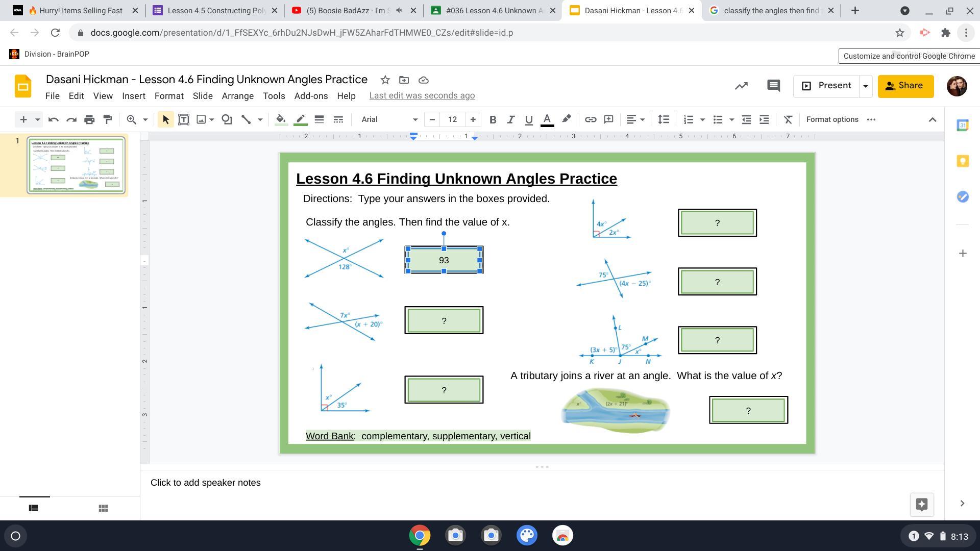Select the Text box tool
This screenshot has width=980, height=551.
[x=184, y=119]
